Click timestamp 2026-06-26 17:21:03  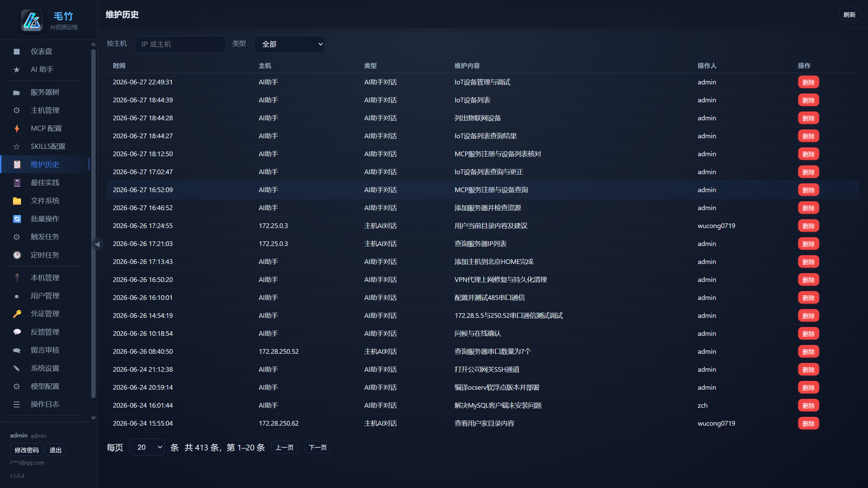pos(143,244)
